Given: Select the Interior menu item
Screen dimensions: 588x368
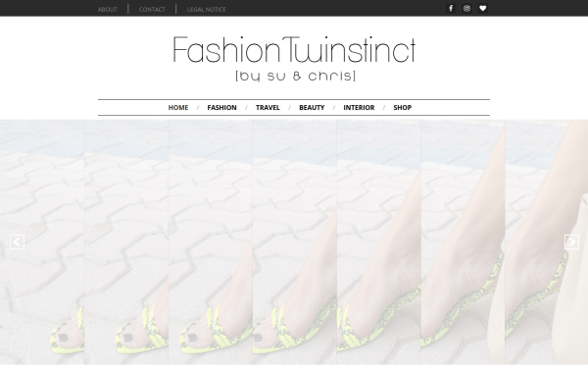Looking at the screenshot, I should [359, 107].
